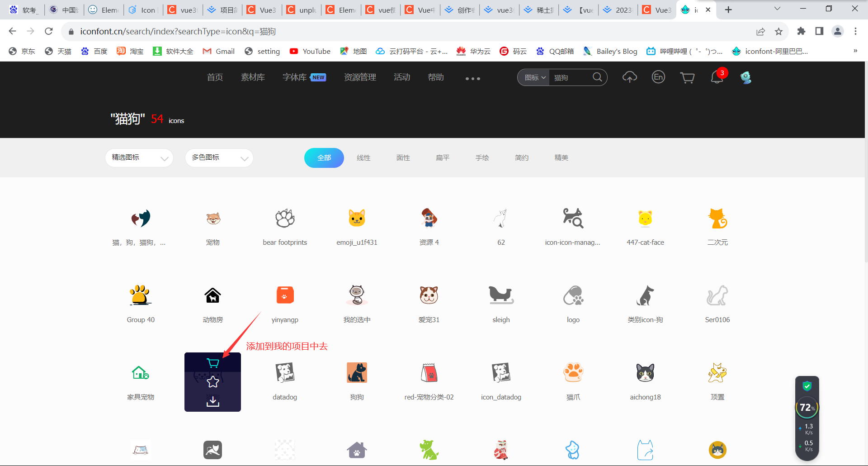This screenshot has height=466, width=868.
Task: Add the hovered icon to cart
Action: [212, 362]
